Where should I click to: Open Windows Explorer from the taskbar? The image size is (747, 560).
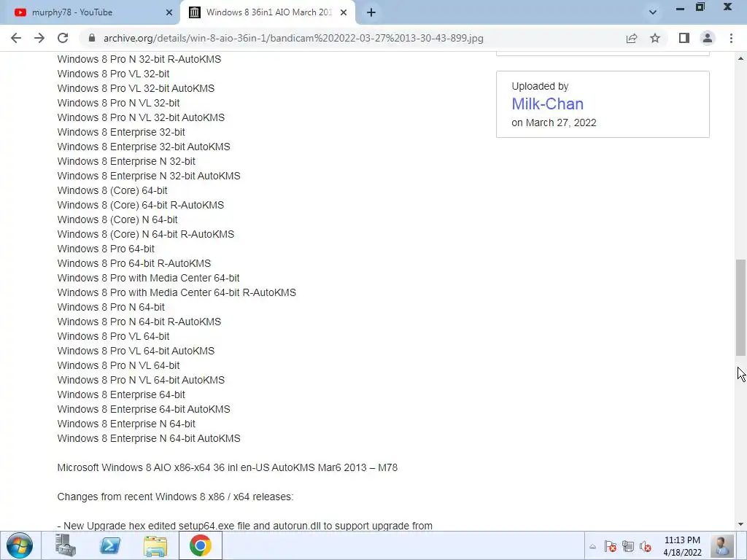click(155, 545)
